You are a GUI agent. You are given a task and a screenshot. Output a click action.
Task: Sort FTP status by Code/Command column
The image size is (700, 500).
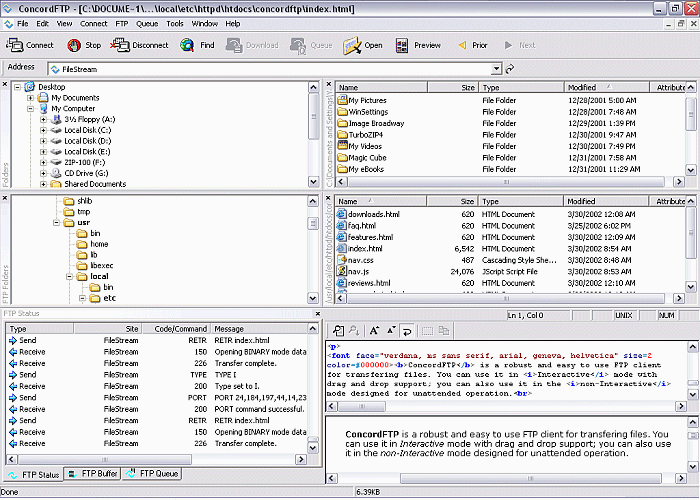pos(176,329)
